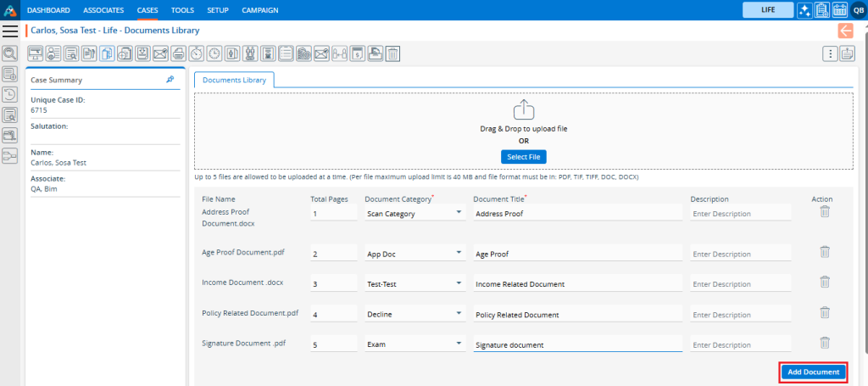Open the TOOLS menu

pyautogui.click(x=182, y=9)
